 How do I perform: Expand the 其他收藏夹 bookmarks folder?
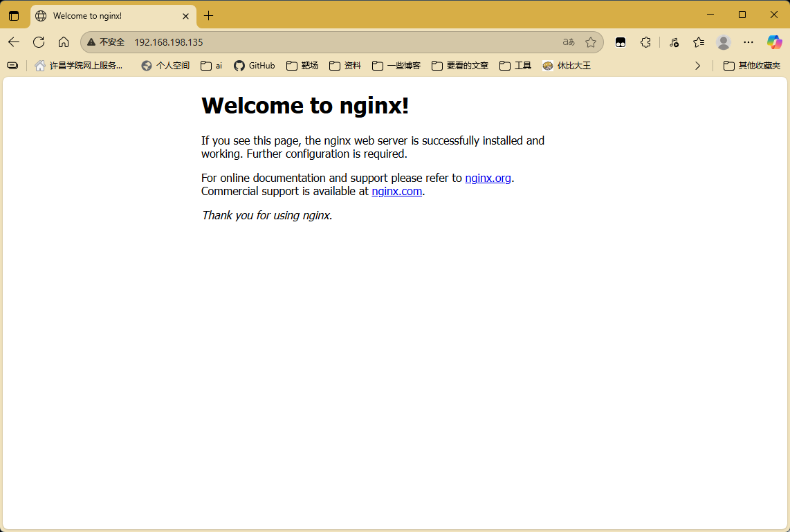pyautogui.click(x=752, y=66)
